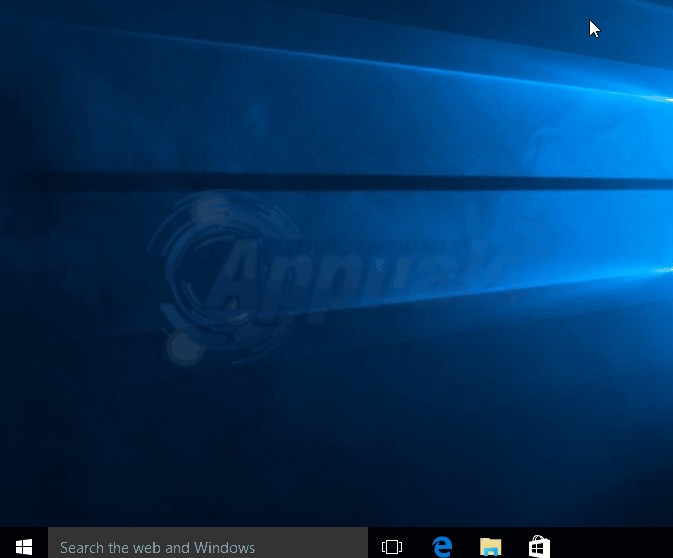Open the Windows Start menu
The width and height of the screenshot is (673, 558).
coord(24,546)
